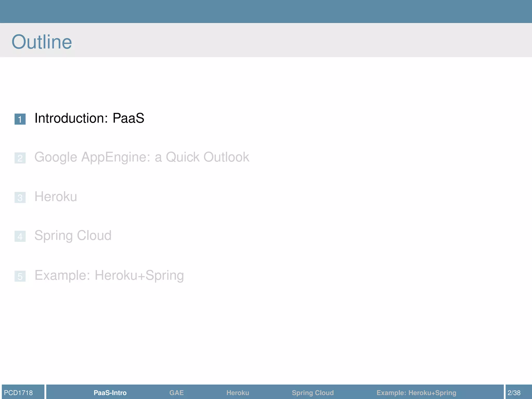532x399 pixels.
Task: Click the 2/38 page counter
Action: [x=514, y=393]
